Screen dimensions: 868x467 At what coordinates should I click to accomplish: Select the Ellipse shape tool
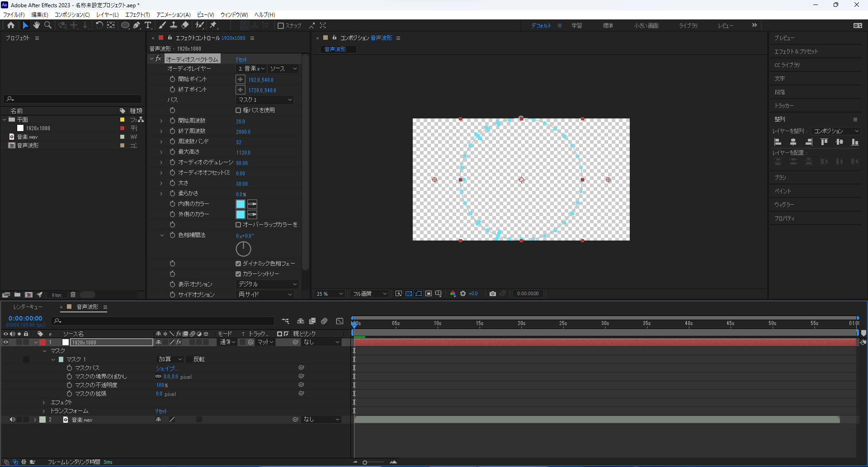tap(125, 25)
